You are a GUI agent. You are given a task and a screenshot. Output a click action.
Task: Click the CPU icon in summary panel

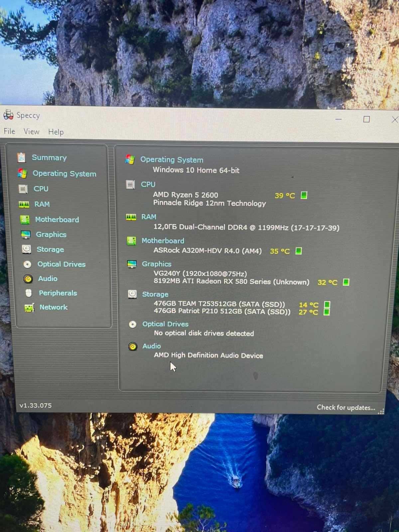(130, 184)
